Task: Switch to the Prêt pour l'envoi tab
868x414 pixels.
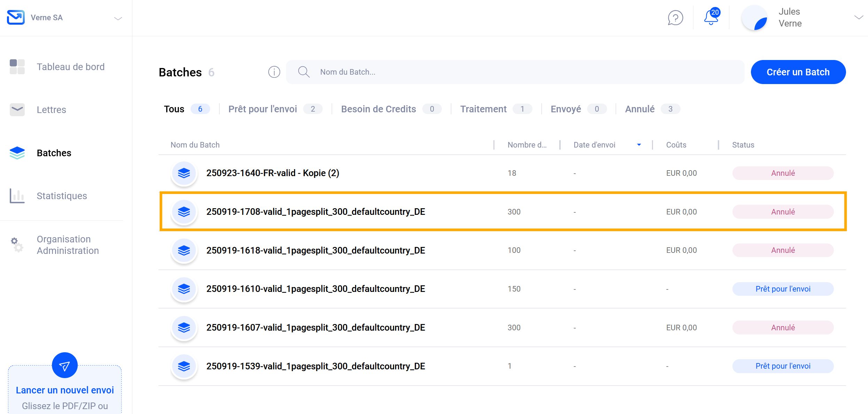Action: click(x=263, y=109)
